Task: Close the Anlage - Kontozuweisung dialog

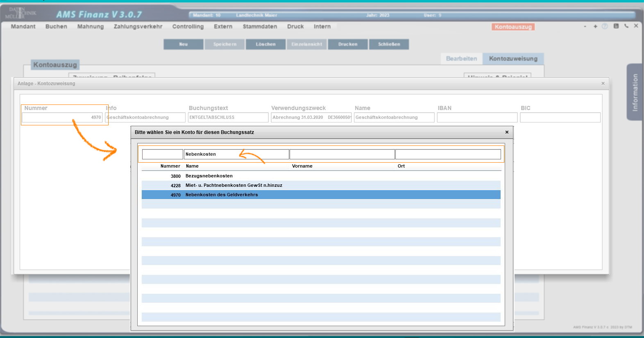Action: coord(603,83)
